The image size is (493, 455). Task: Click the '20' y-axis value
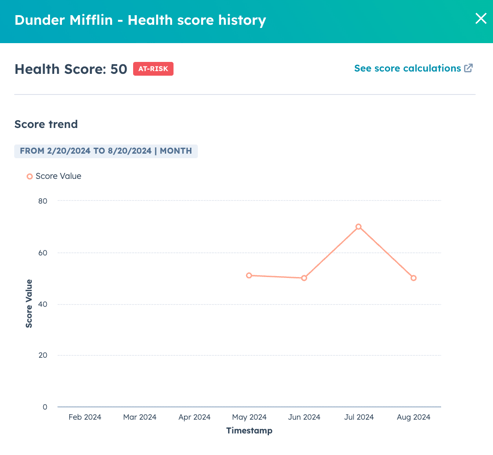(x=43, y=355)
